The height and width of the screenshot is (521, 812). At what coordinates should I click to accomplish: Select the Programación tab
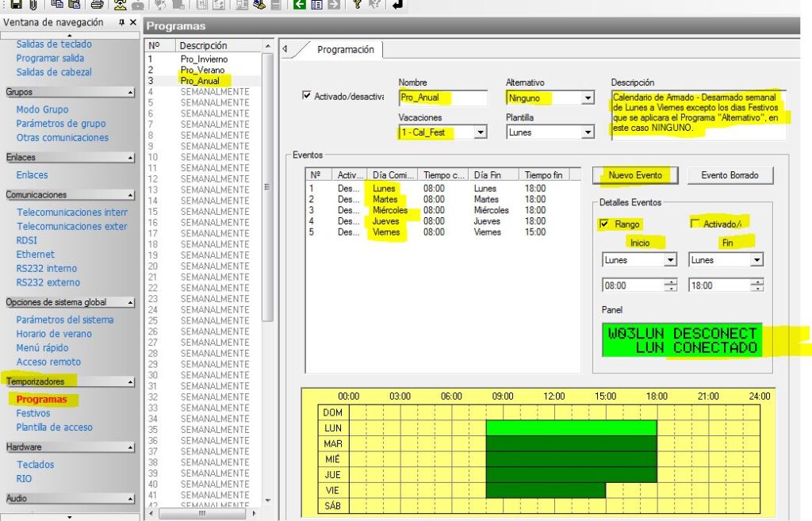[x=346, y=50]
